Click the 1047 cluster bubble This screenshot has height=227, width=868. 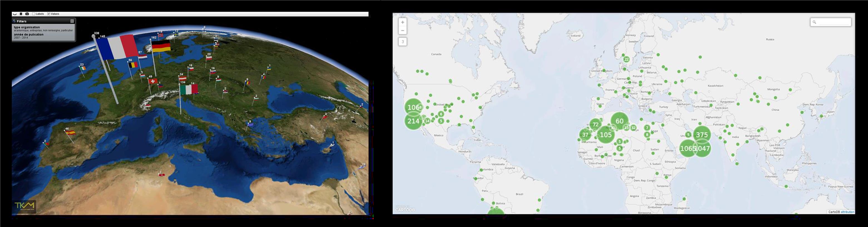coord(703,148)
